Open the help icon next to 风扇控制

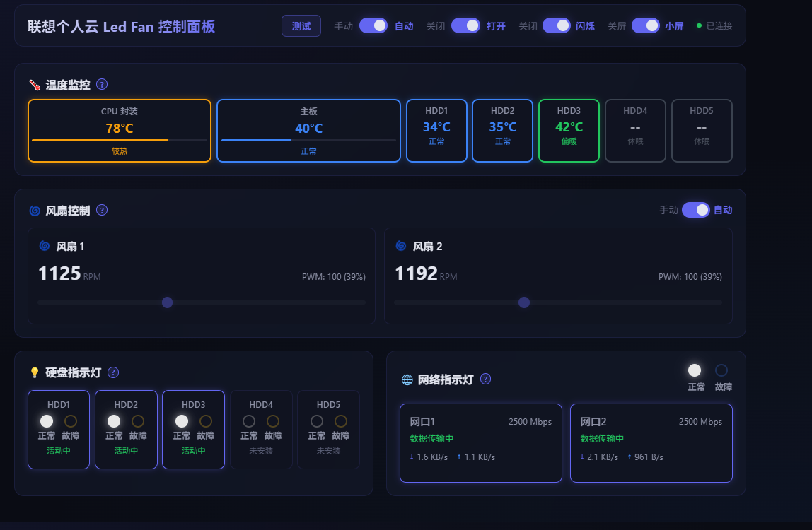[x=102, y=210]
